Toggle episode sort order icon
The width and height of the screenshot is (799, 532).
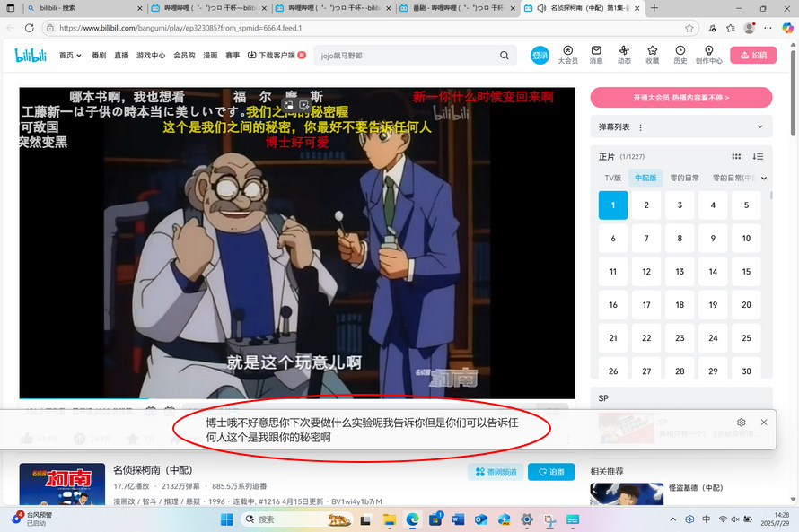(758, 157)
